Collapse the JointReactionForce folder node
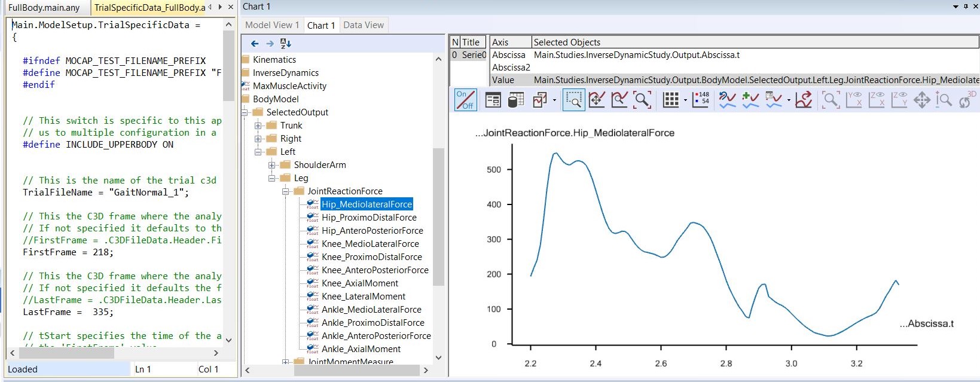Screen dimensions: 980x382 286,191
